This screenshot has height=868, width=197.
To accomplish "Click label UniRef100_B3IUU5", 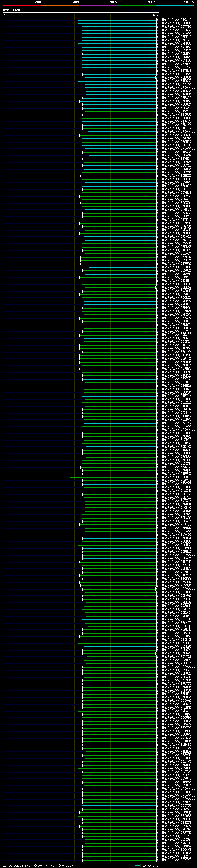I will point(177,115).
